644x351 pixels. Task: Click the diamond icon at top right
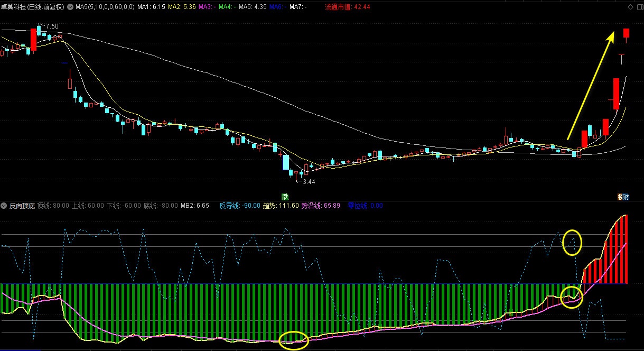(630, 7)
